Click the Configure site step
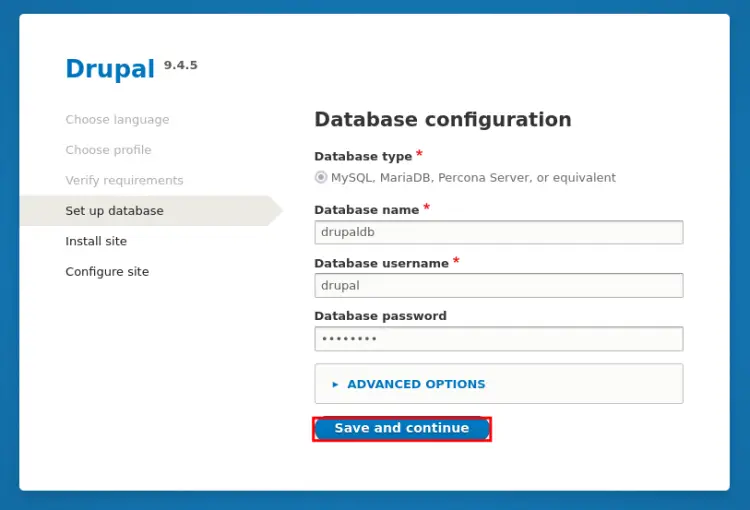The width and height of the screenshot is (750, 510). coord(107,272)
